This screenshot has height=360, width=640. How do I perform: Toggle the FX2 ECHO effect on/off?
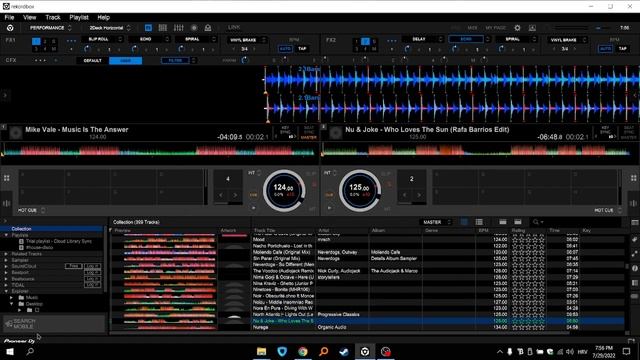pyautogui.click(x=466, y=39)
